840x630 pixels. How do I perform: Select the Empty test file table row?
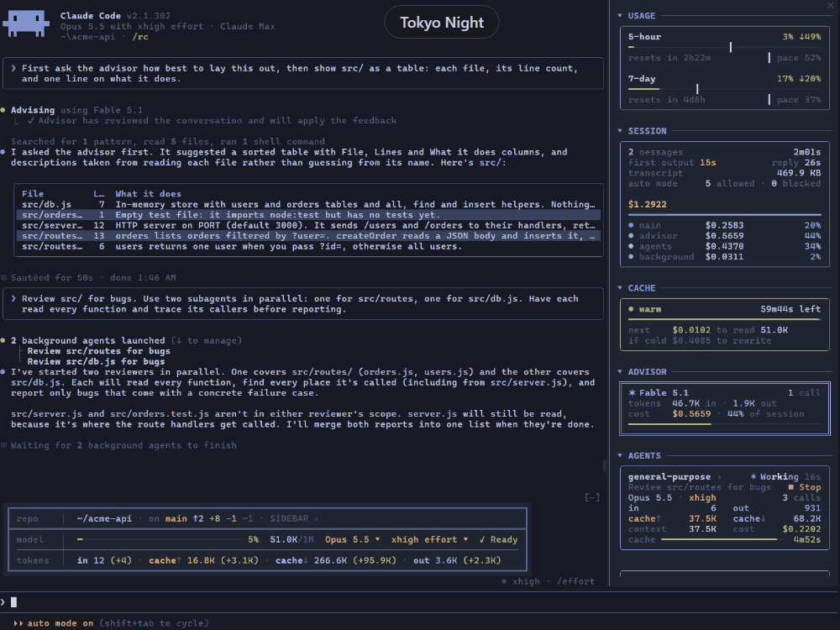tap(308, 215)
